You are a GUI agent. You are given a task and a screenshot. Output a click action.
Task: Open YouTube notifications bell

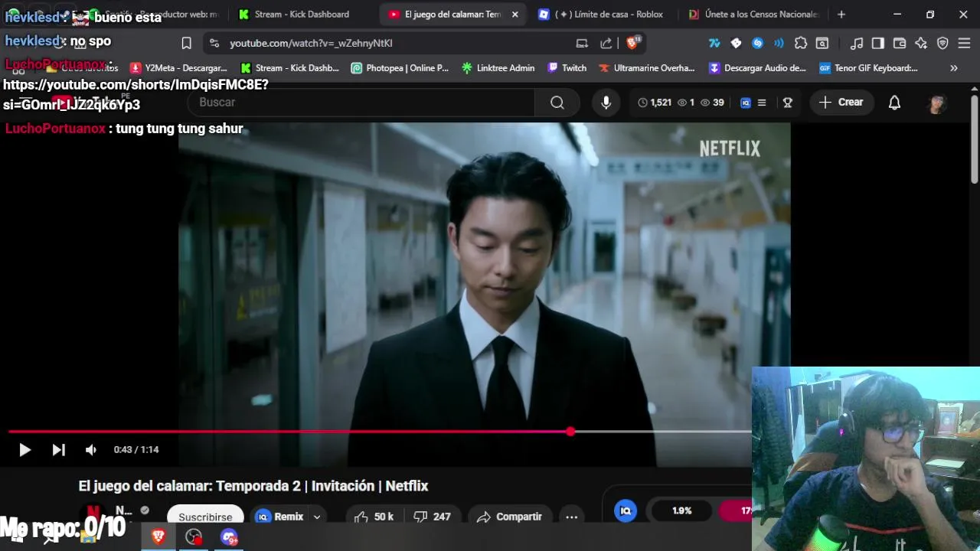click(894, 103)
